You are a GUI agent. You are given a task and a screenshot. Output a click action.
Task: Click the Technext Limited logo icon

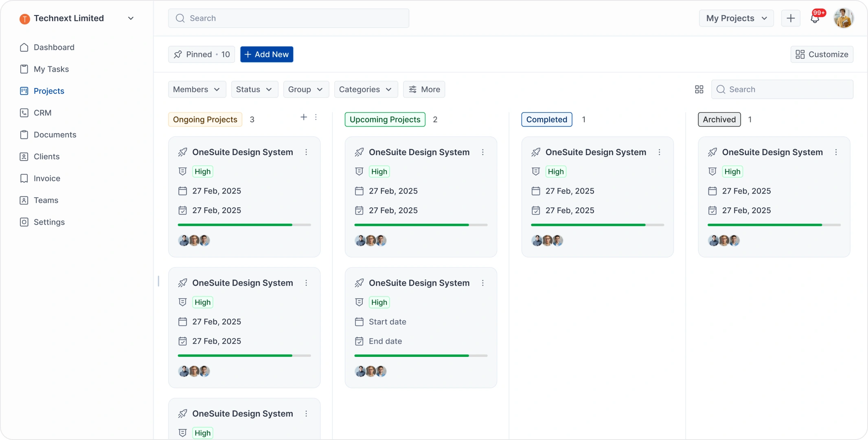tap(25, 19)
